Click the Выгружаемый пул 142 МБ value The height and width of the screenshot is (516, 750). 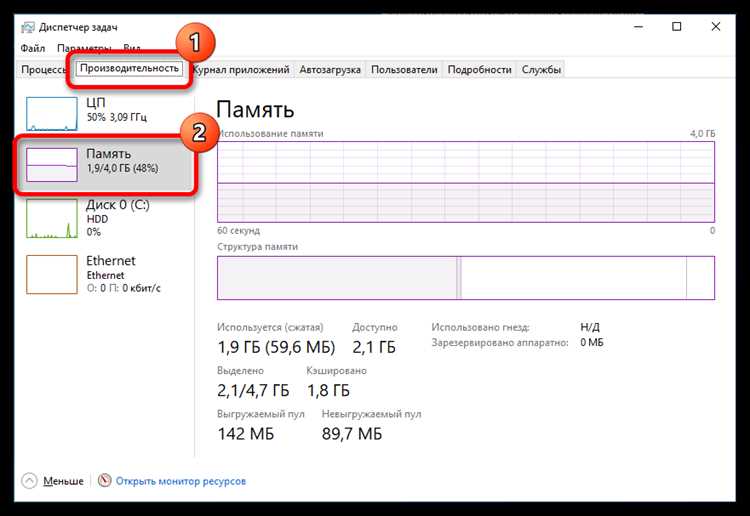246,434
